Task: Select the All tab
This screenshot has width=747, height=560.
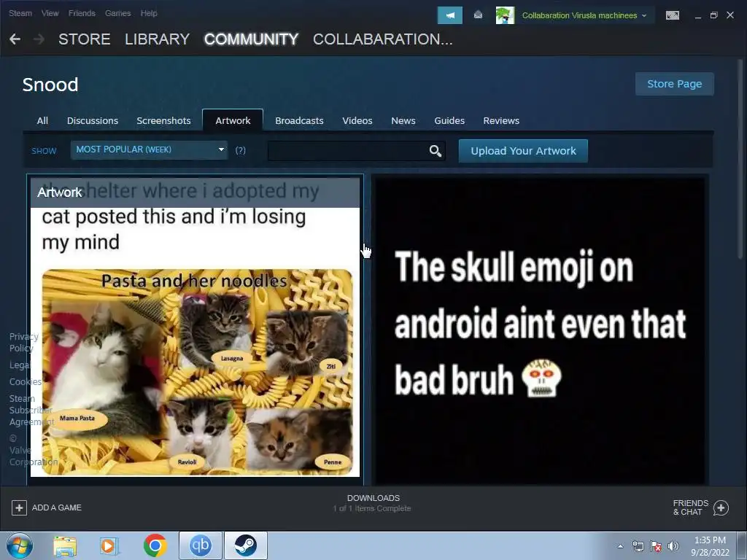Action: pos(42,120)
